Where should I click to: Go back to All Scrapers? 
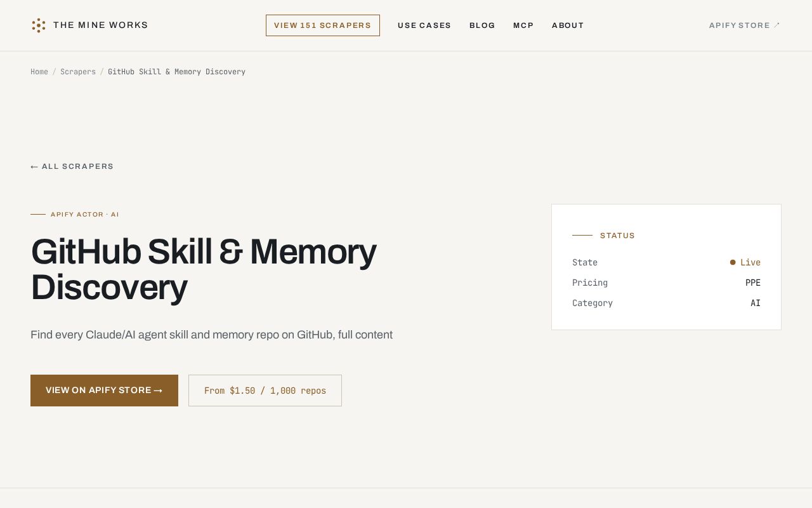tap(72, 166)
